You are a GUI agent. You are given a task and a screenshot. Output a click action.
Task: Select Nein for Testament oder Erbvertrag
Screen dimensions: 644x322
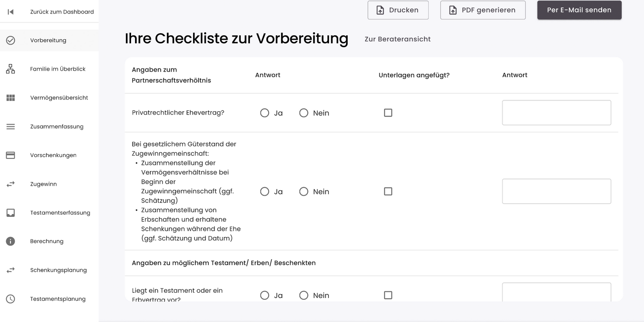coord(304,295)
